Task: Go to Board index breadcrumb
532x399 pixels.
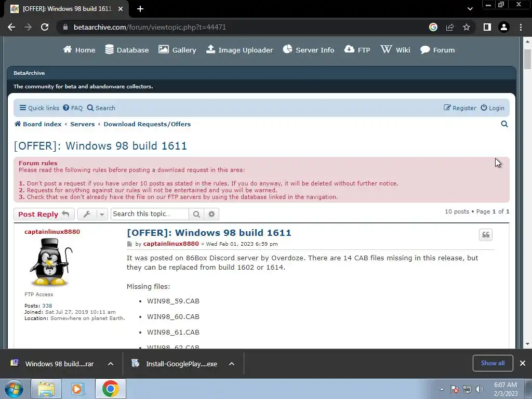Action: pyautogui.click(x=38, y=124)
